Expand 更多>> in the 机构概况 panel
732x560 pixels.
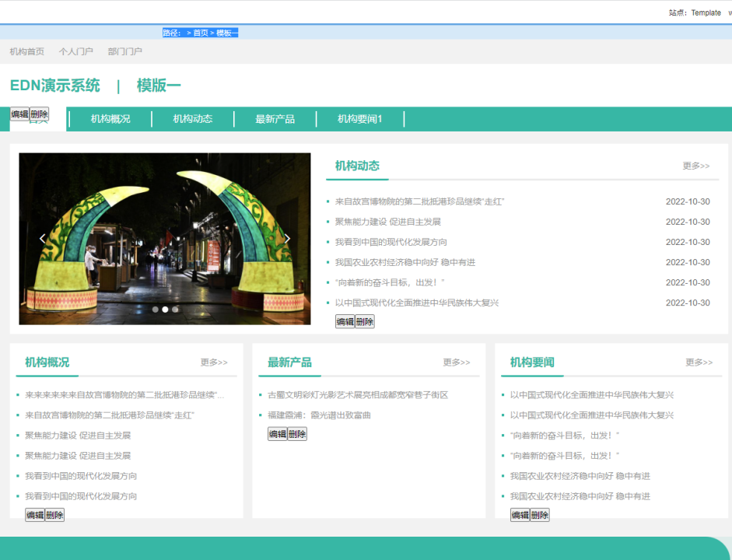click(214, 362)
